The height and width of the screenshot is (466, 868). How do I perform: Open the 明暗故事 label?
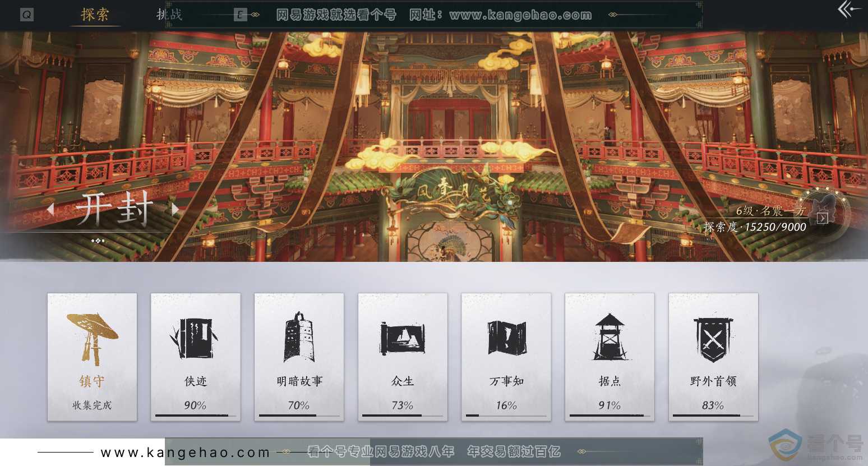tap(299, 381)
